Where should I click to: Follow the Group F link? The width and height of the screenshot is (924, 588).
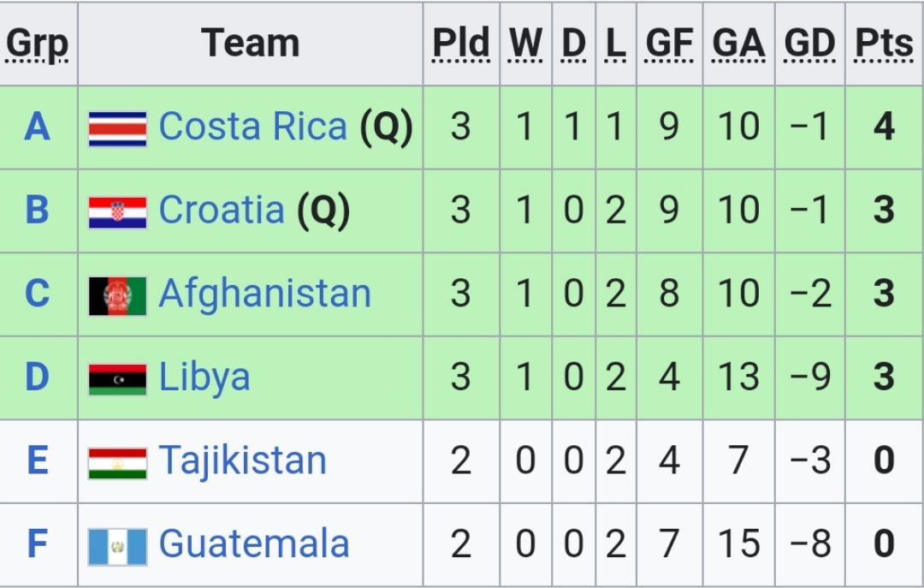(37, 543)
